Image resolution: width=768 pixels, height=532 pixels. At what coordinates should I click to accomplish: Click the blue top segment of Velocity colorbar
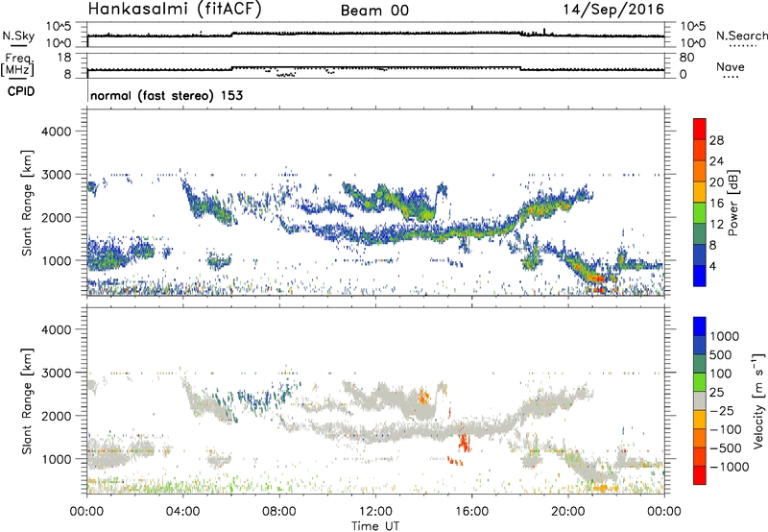(700, 326)
